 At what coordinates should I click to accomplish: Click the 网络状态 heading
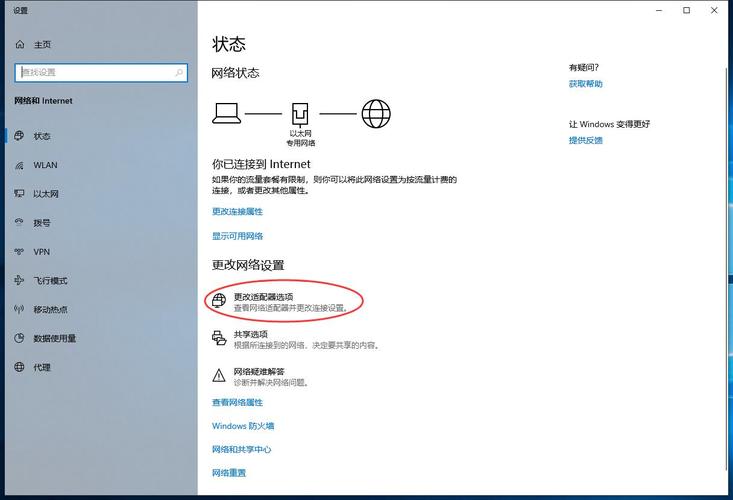[x=235, y=73]
